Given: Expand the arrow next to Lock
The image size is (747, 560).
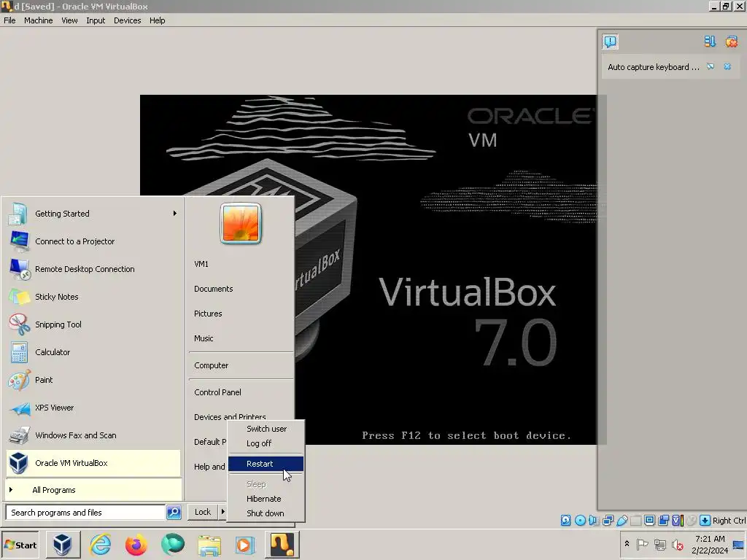Looking at the screenshot, I should coord(222,512).
